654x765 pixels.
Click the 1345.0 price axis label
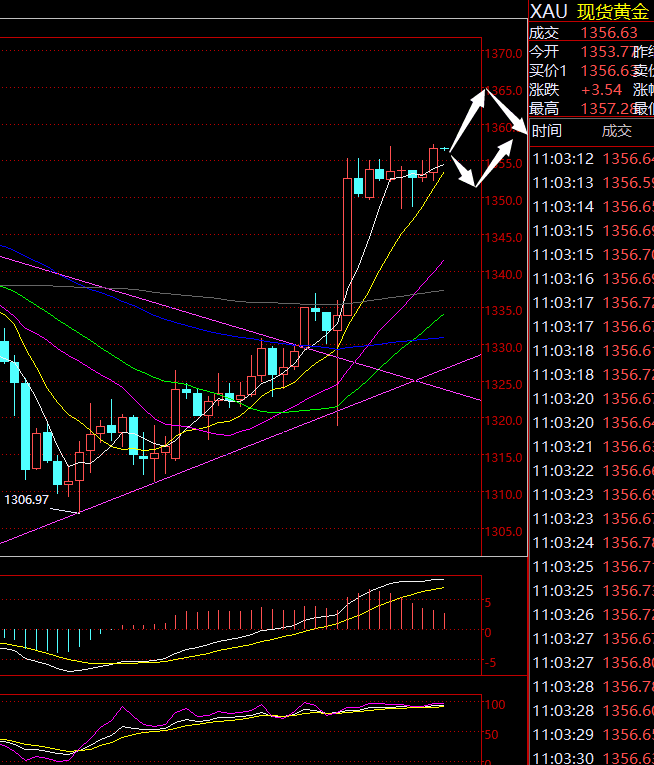point(503,238)
